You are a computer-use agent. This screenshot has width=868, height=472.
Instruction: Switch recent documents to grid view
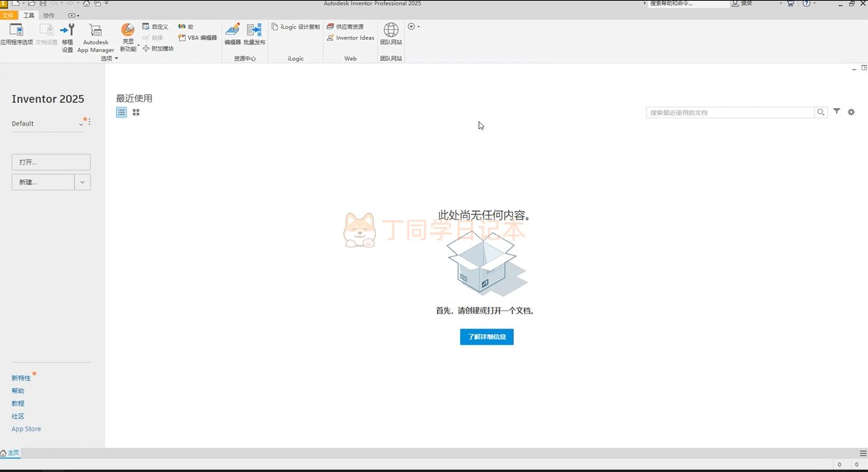pyautogui.click(x=136, y=112)
